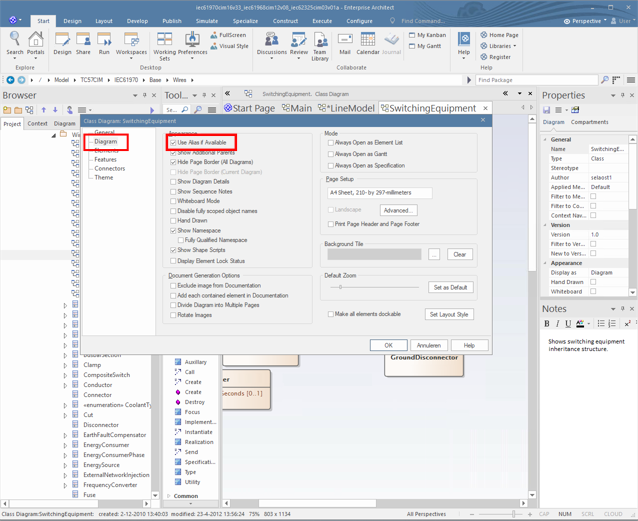The height and width of the screenshot is (521, 638).
Task: Click the Run ribbon icon
Action: click(x=104, y=44)
